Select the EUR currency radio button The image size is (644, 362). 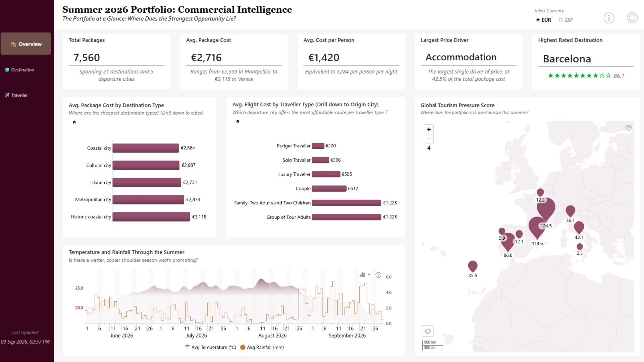click(x=538, y=20)
